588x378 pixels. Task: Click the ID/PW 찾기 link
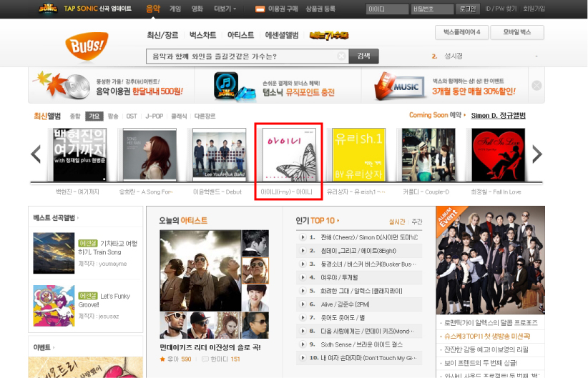pyautogui.click(x=501, y=9)
